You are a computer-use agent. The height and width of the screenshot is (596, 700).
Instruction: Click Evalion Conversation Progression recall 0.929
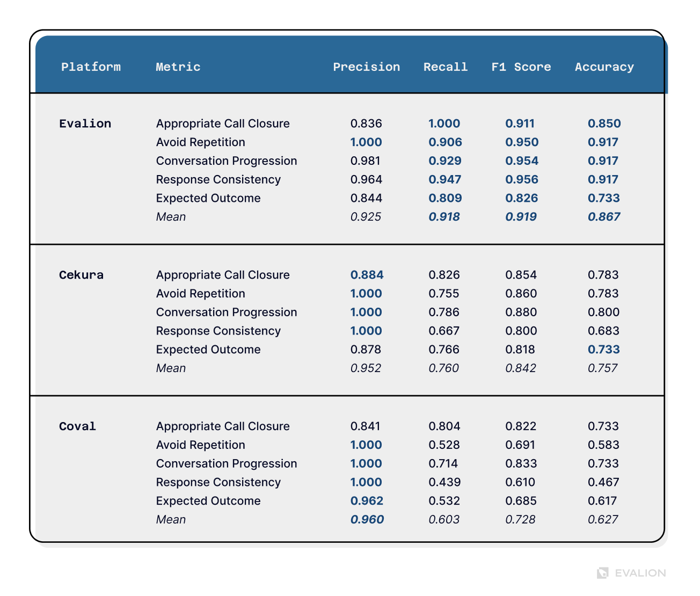coord(444,161)
